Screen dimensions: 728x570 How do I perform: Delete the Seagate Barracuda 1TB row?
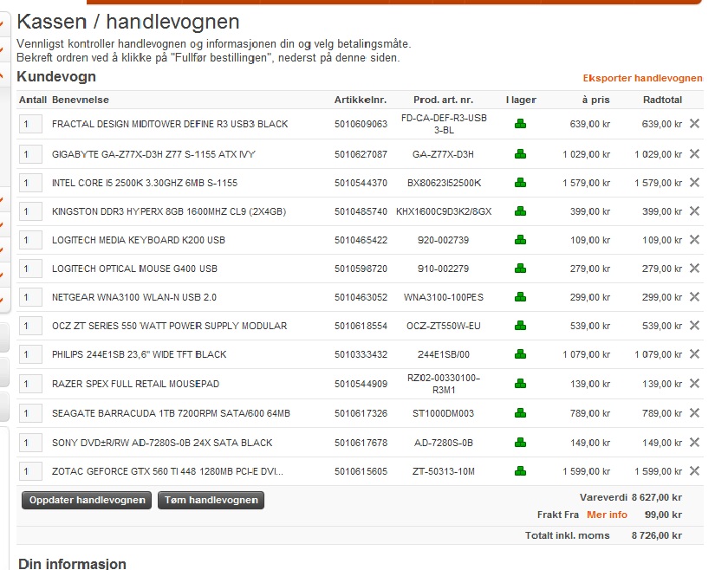click(694, 412)
